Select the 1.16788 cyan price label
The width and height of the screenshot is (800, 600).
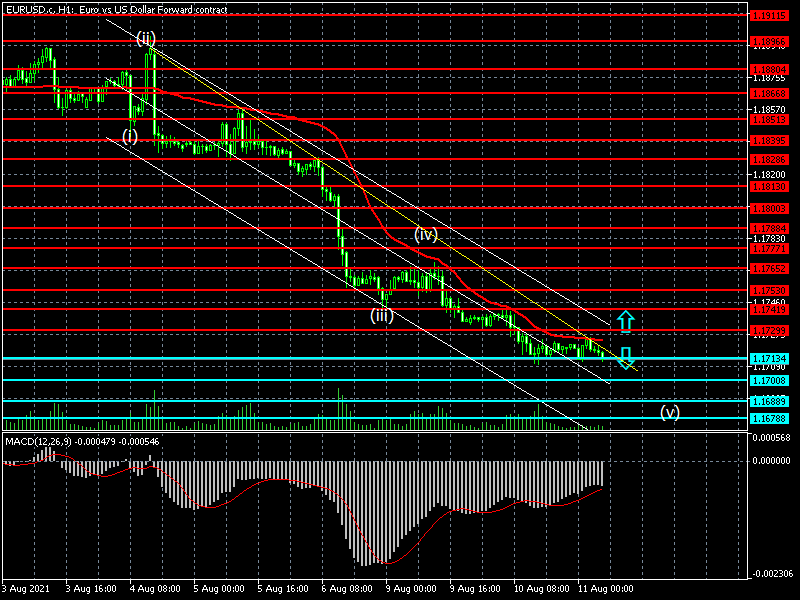[769, 419]
